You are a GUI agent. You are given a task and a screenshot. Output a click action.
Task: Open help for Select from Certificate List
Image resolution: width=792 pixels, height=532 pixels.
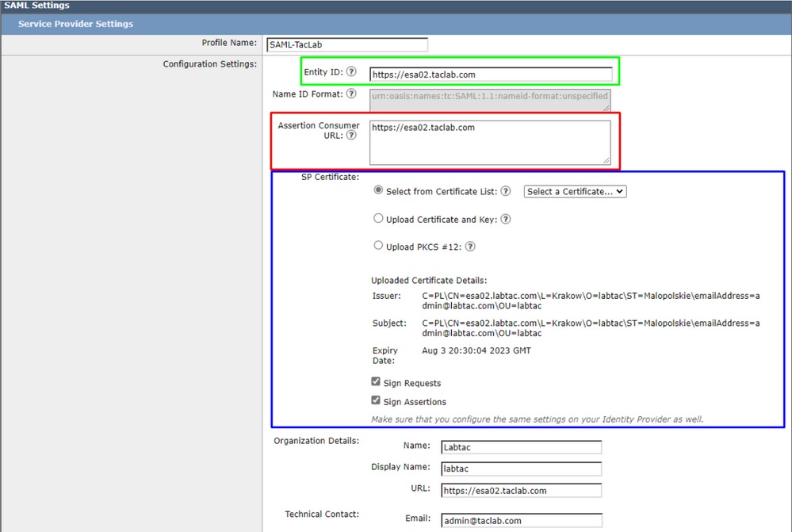[507, 190]
